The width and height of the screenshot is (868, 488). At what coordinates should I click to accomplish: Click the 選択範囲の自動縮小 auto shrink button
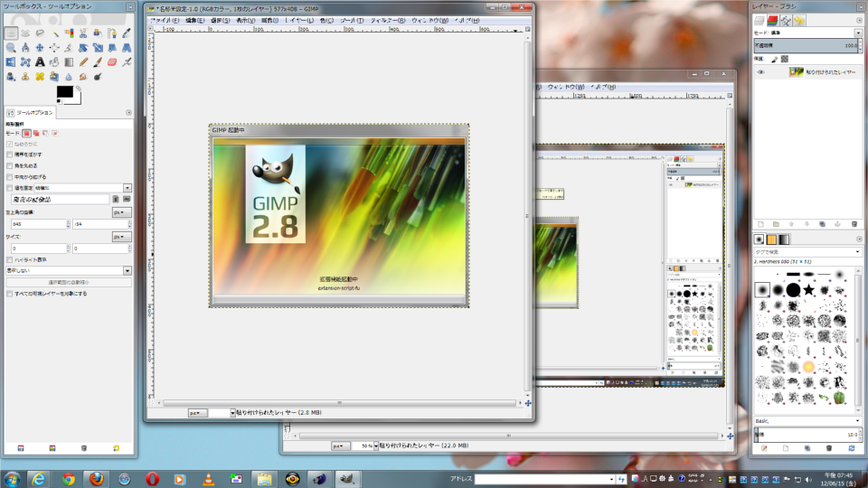click(69, 283)
